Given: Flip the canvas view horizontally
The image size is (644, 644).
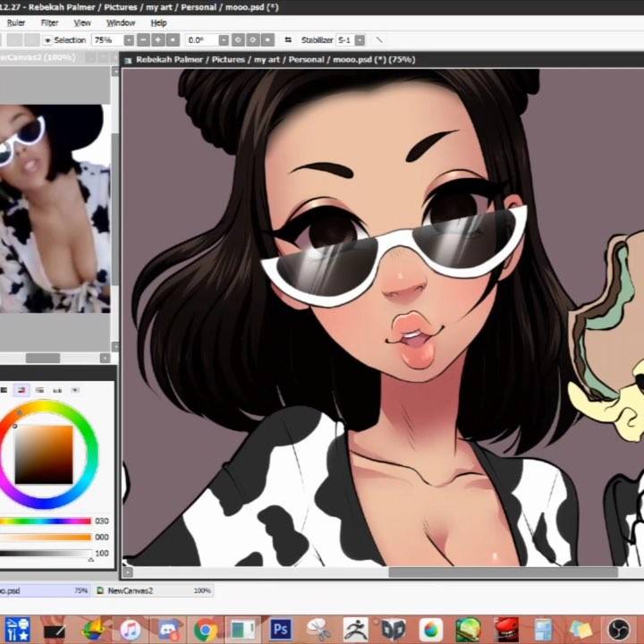Looking at the screenshot, I should coord(288,40).
